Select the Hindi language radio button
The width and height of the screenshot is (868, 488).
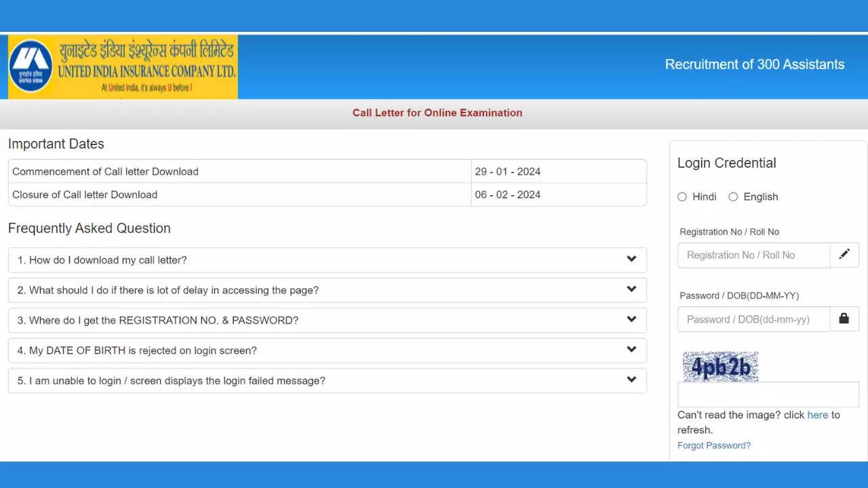coord(682,197)
